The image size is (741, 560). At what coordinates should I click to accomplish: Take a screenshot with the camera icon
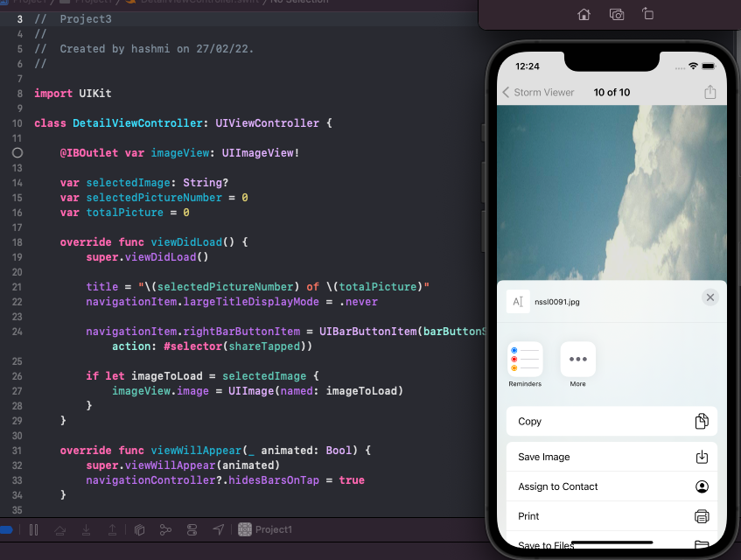616,14
